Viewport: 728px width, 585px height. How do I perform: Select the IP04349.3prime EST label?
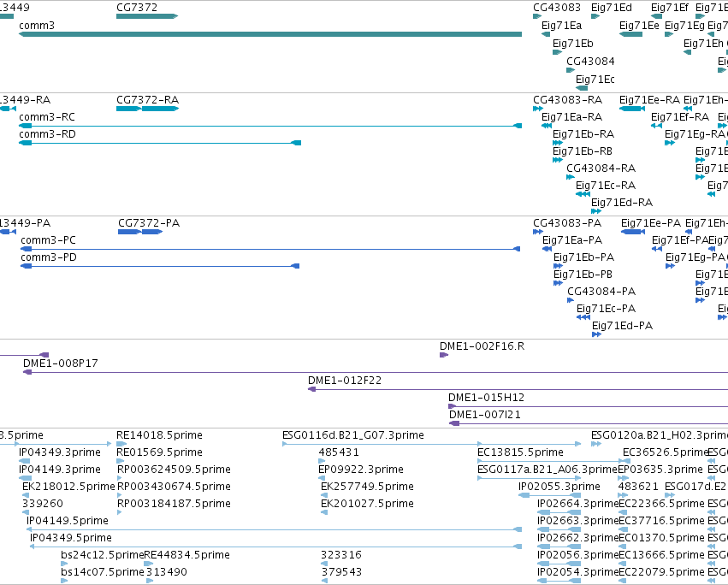[x=59, y=452]
